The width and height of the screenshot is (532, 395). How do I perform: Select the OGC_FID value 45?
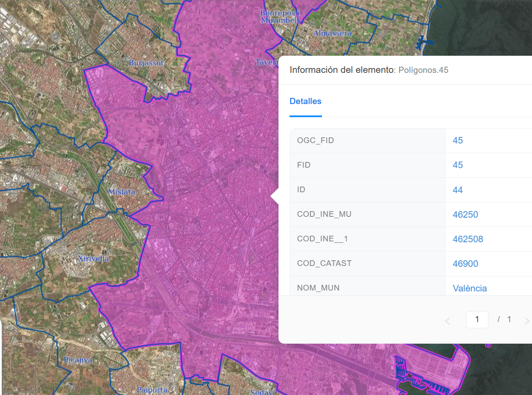(x=457, y=140)
